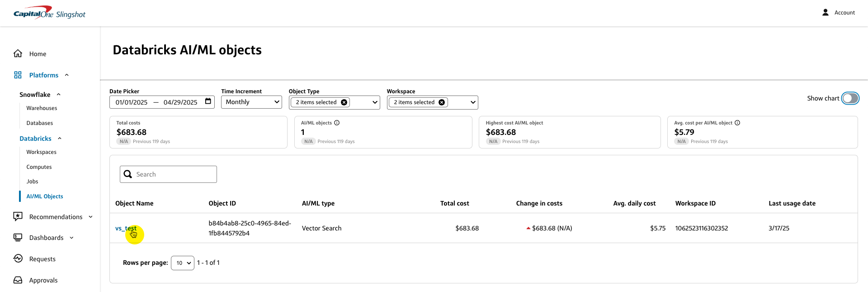Click the Total costs $683.68 card

198,132
